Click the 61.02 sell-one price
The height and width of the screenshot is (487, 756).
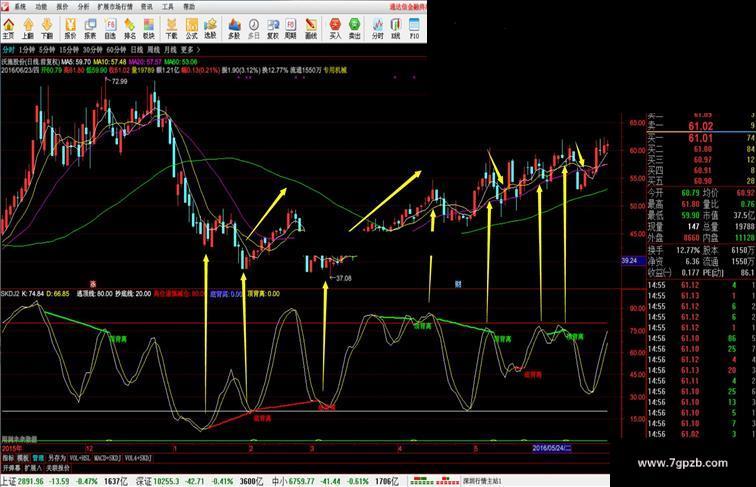700,126
